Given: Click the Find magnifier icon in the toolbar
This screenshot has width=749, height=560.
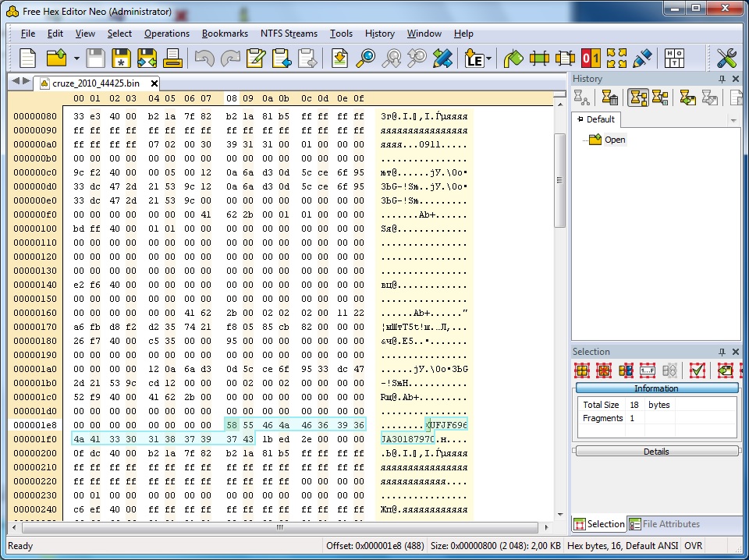Looking at the screenshot, I should click(365, 58).
